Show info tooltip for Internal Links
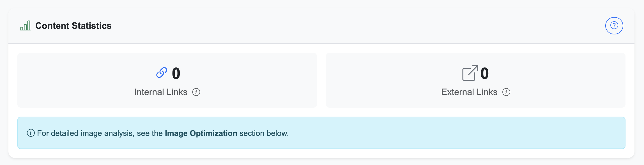 click(196, 92)
